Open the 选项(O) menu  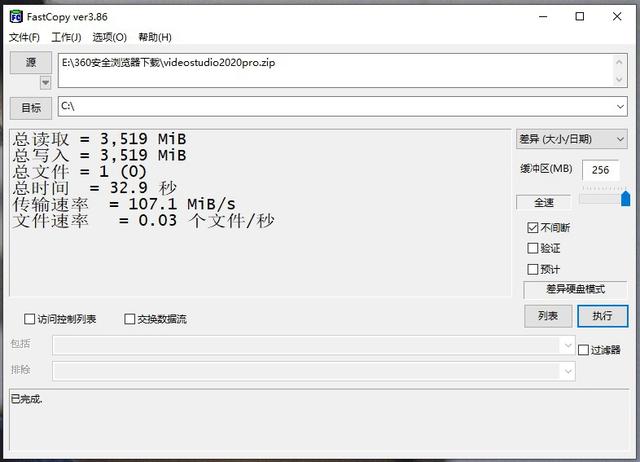coord(109,38)
